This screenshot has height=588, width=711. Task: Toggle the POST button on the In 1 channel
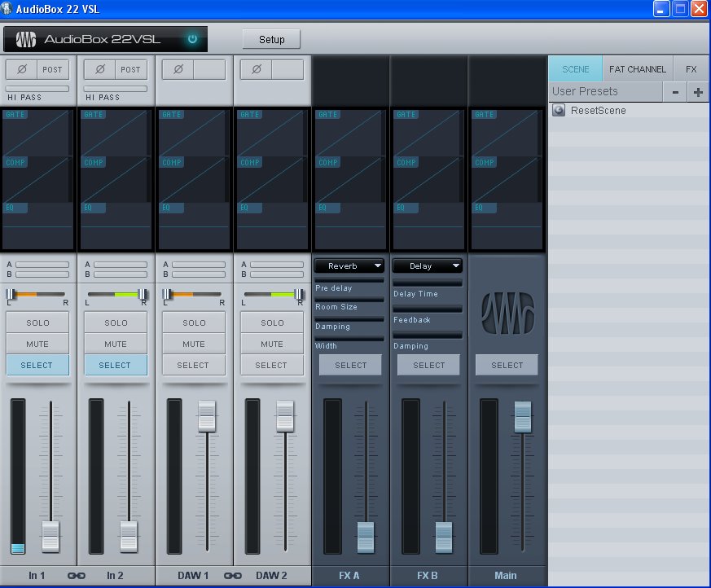click(x=52, y=69)
